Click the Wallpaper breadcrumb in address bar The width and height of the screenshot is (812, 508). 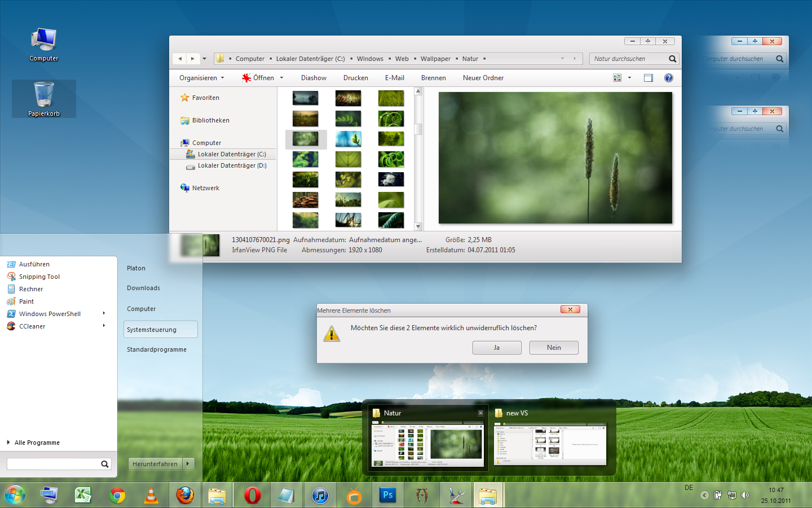[x=435, y=59]
